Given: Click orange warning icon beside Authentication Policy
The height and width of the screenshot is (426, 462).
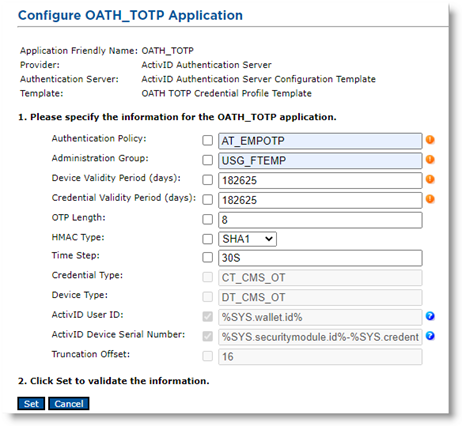Looking at the screenshot, I should 430,140.
